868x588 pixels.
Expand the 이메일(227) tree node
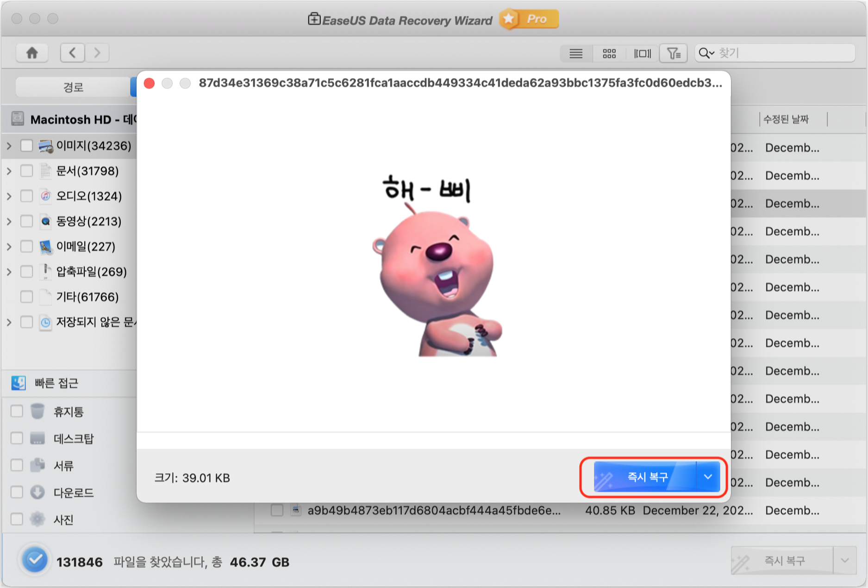pyautogui.click(x=9, y=247)
